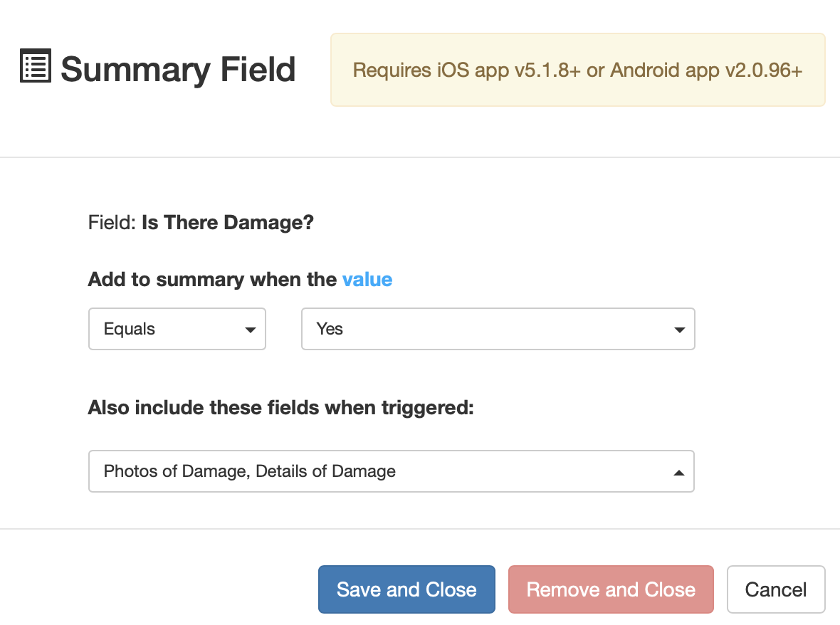Screen dimensions: 840x625
Task: Dismiss the dialog with the Cancel button
Action: 775,589
